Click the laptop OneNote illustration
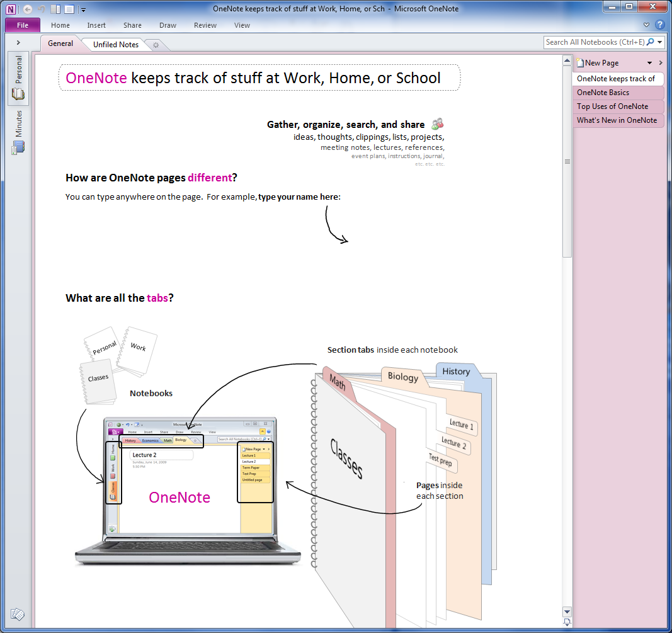The height and width of the screenshot is (633, 672). point(188,491)
